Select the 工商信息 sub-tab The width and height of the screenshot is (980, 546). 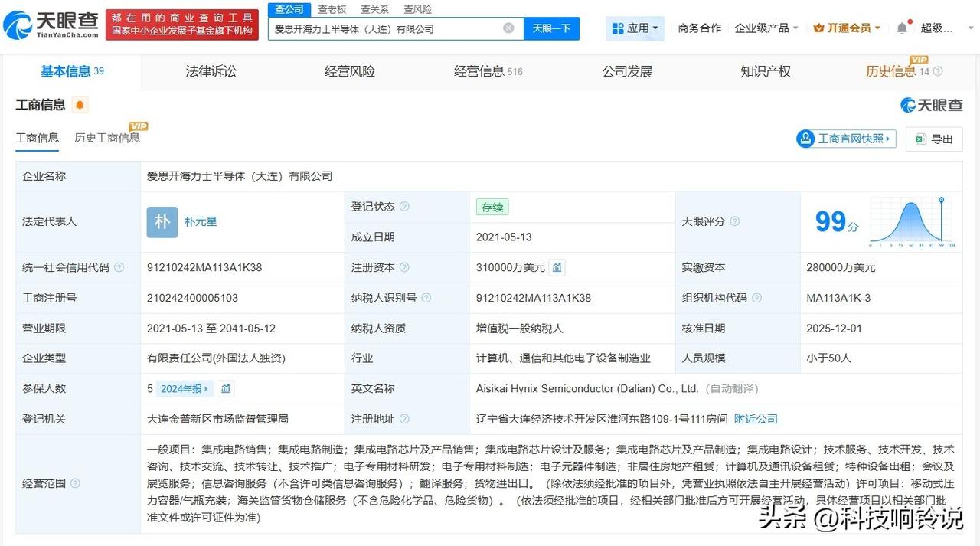pyautogui.click(x=37, y=138)
